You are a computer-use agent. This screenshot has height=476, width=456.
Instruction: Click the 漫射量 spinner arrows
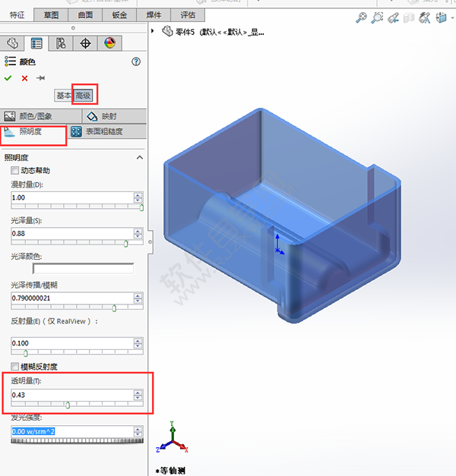[138, 197]
